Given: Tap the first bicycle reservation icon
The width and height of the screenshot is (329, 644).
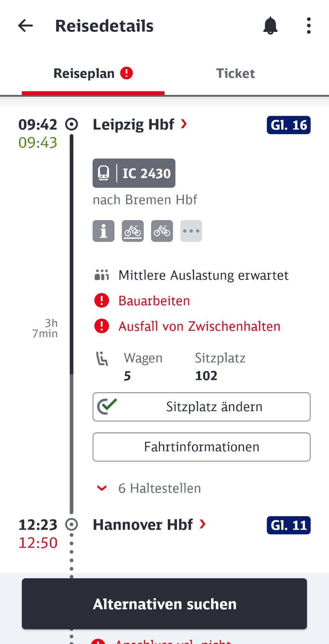Looking at the screenshot, I should [x=133, y=231].
